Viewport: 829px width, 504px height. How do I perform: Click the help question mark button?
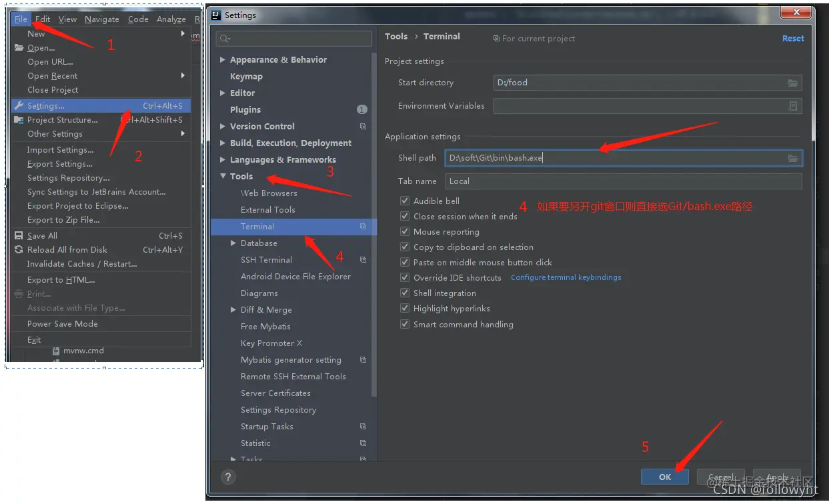(x=228, y=477)
